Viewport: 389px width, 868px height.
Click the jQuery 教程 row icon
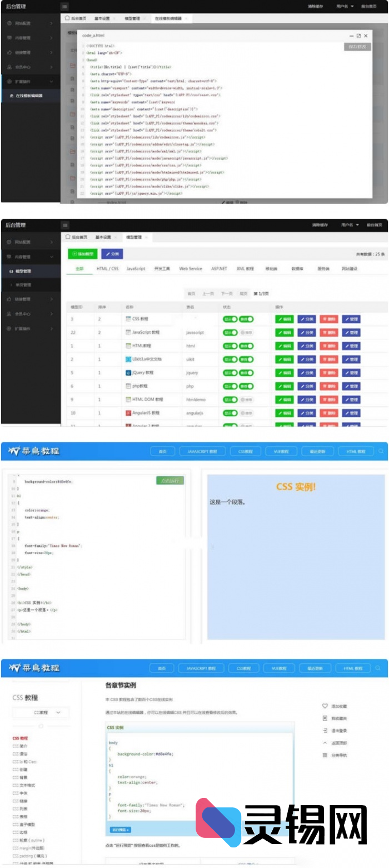[128, 372]
